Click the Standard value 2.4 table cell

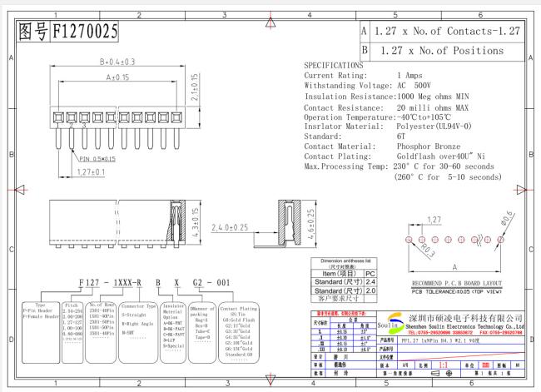370,282
